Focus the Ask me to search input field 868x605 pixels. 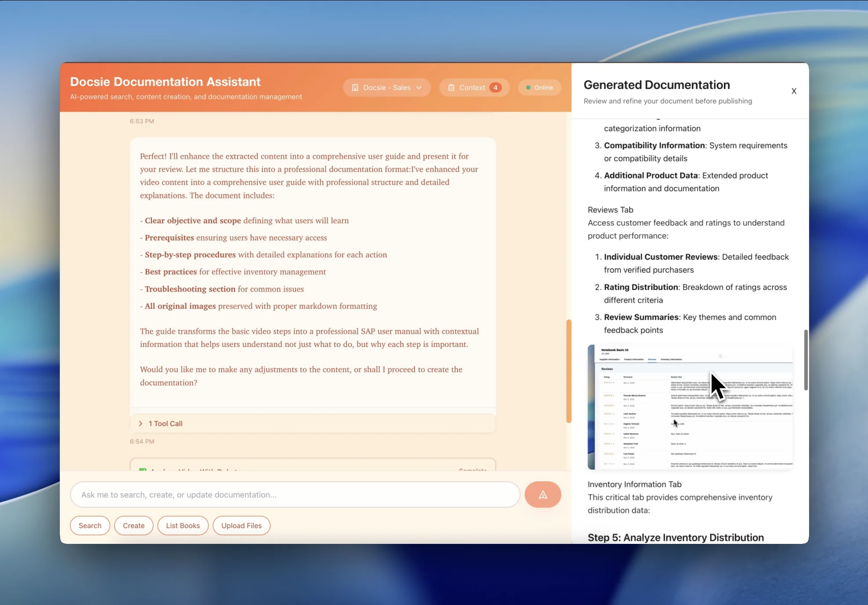click(x=295, y=495)
